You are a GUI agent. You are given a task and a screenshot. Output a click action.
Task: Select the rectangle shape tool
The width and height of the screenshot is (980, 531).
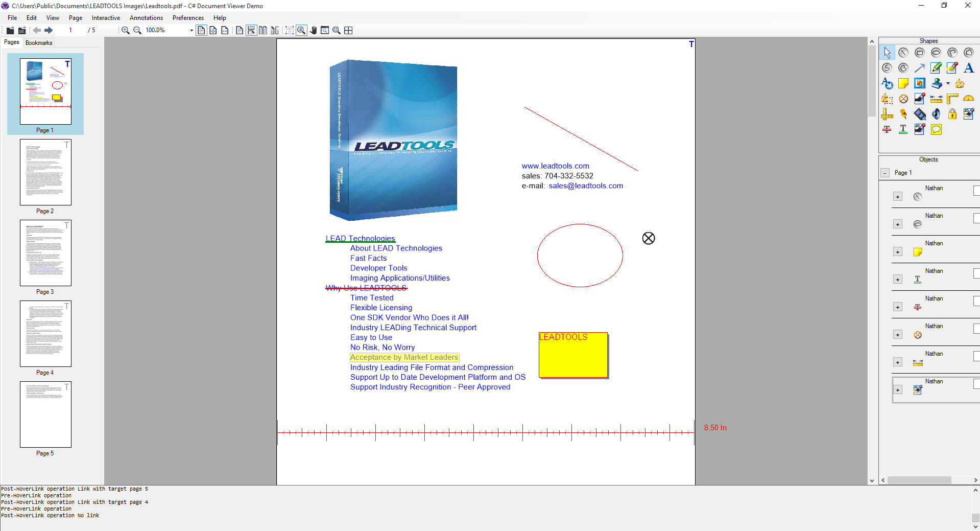coord(920,53)
